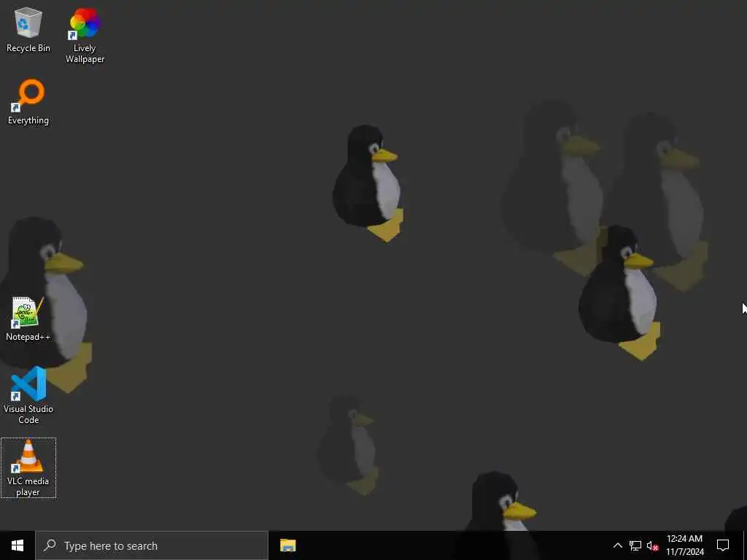Screen dimensions: 747x560
Task: Click the Type here to search box
Action: 152,545
